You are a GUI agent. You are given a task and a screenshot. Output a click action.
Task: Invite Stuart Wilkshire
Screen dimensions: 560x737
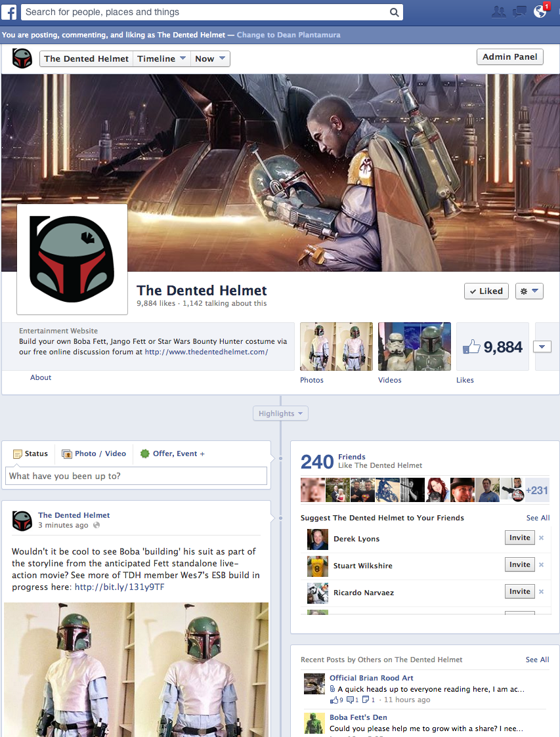pyautogui.click(x=519, y=564)
